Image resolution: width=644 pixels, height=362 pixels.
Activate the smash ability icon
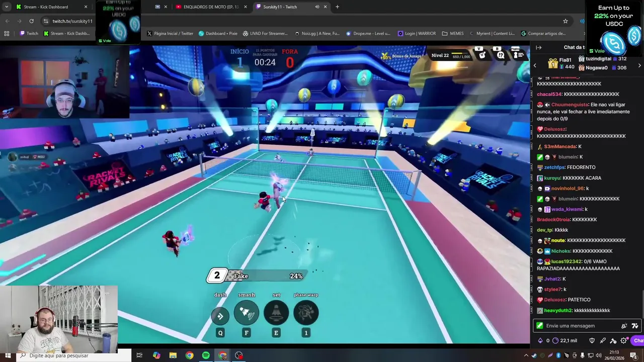point(247,314)
